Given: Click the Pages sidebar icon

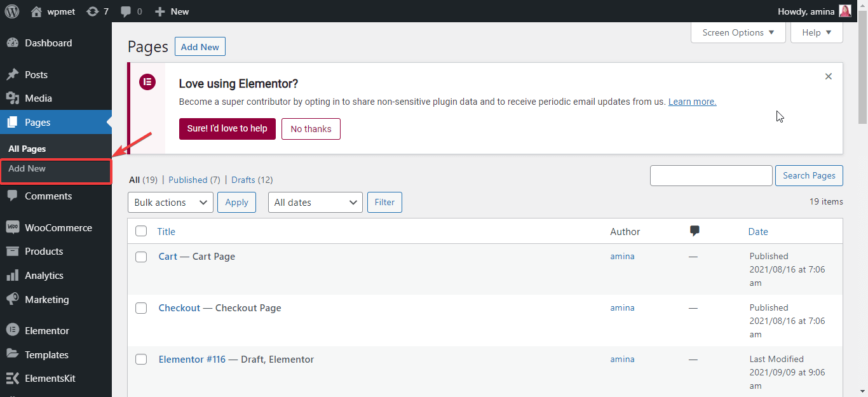Looking at the screenshot, I should click(x=12, y=123).
